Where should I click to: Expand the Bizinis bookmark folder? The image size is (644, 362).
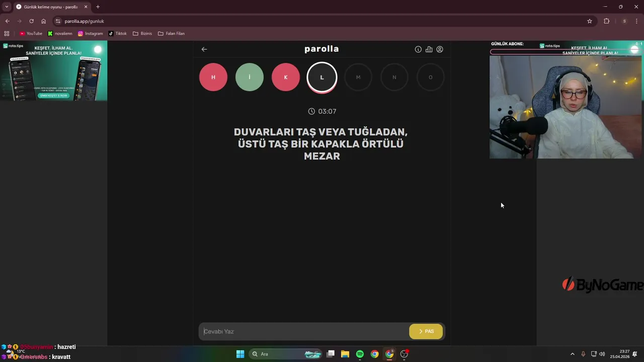click(x=142, y=34)
